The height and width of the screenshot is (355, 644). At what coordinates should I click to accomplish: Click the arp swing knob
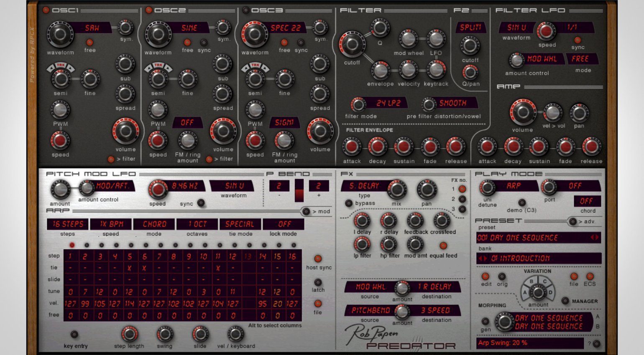click(x=165, y=334)
